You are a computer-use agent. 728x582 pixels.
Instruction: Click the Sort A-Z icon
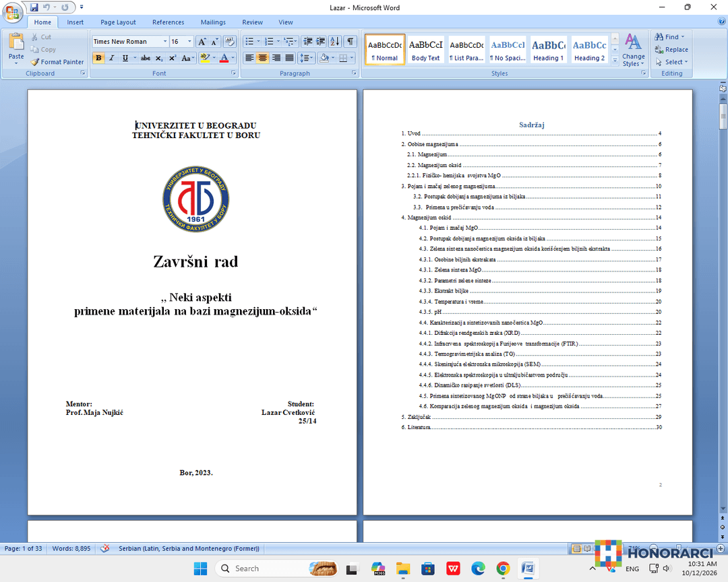[x=335, y=42]
